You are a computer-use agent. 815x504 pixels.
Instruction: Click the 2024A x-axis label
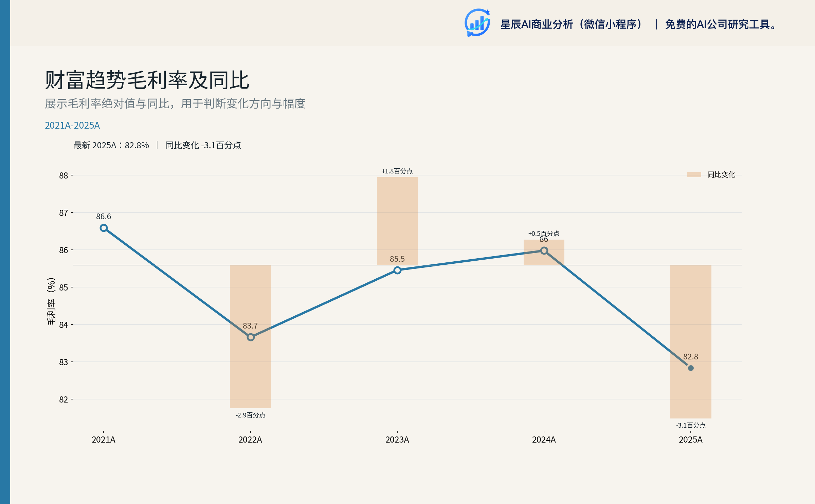click(544, 440)
